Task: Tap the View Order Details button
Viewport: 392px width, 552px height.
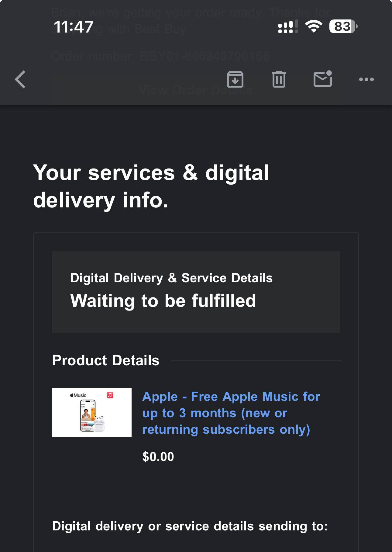Action: [196, 89]
